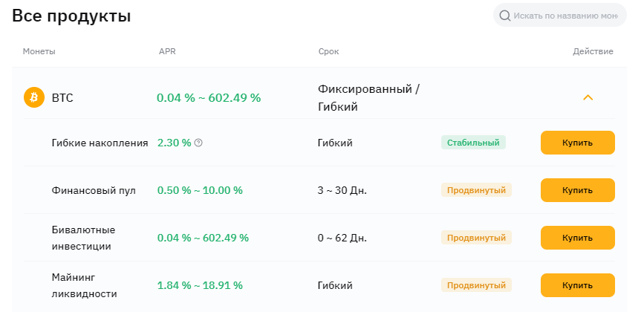Click the Монеты column header
Viewport: 644px width, 312px height.
point(39,51)
